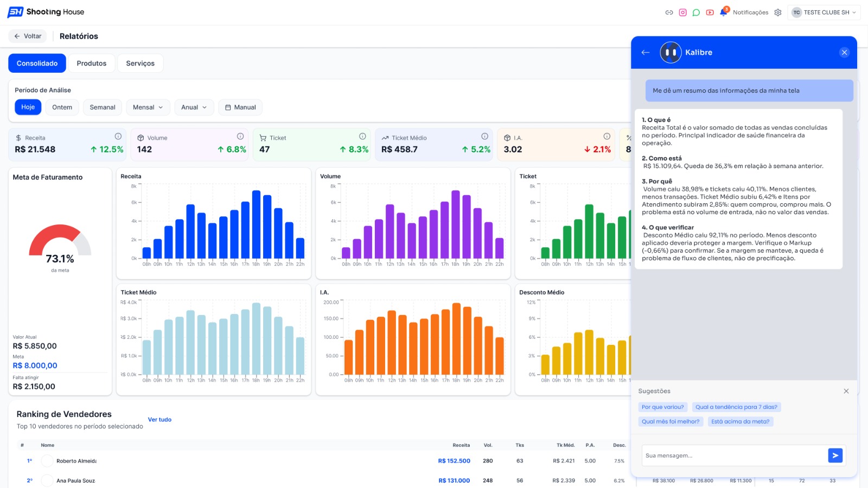This screenshot has height=488, width=868.
Task: Click the Sua mensagem input field
Action: pos(734,455)
